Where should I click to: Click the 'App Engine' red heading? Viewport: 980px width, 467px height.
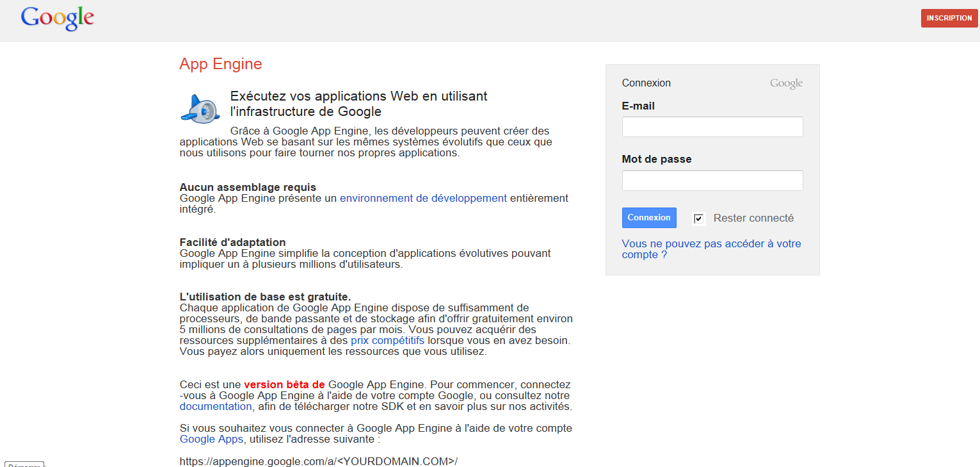coord(221,64)
